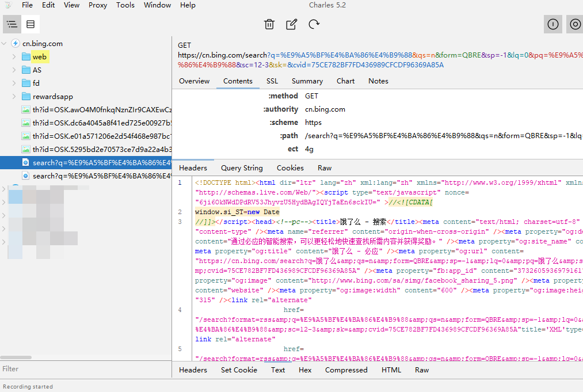Click image icon of th?id=OSK.awO4M0fnkq row
The width and height of the screenshot is (583, 392).
pos(26,110)
